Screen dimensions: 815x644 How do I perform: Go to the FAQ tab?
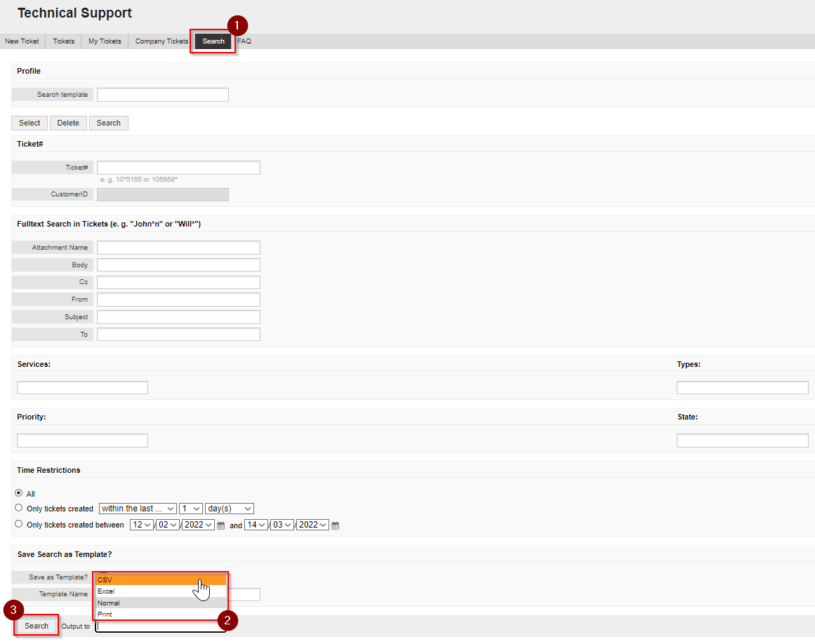coord(244,41)
